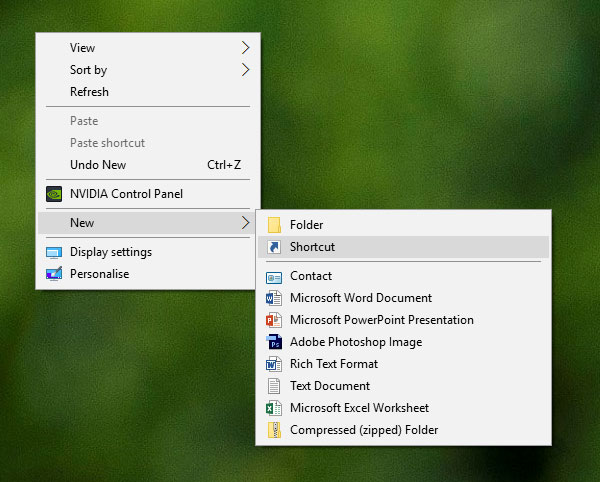
Task: Click the Display settings monitor icon
Action: pos(54,252)
